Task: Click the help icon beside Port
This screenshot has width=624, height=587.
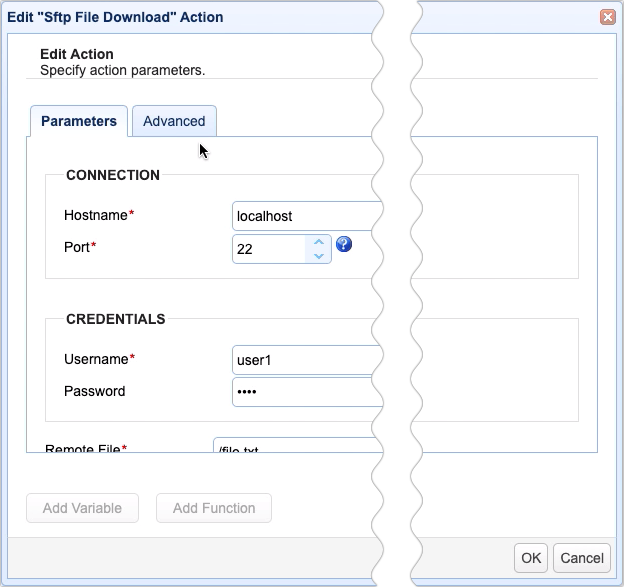Action: 344,243
